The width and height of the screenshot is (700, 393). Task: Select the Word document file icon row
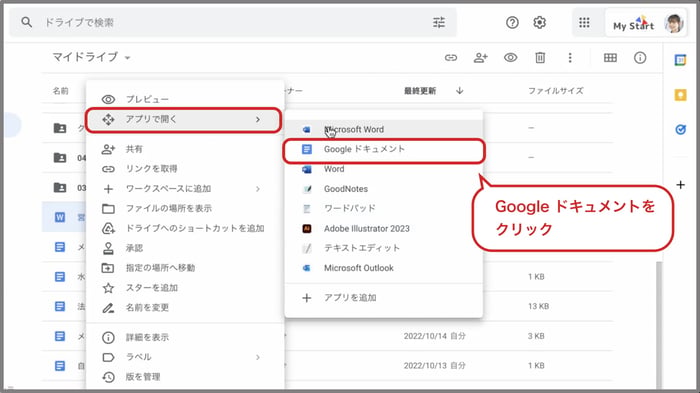tap(60, 217)
